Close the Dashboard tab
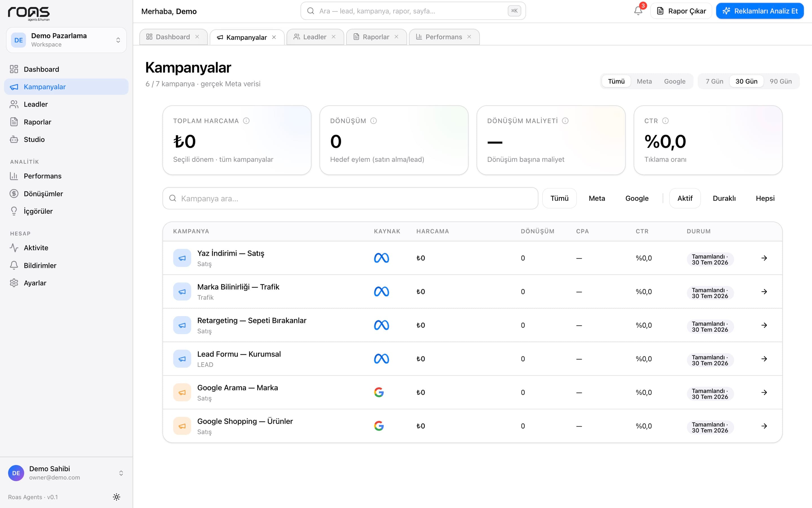The image size is (812, 508). coord(197,37)
